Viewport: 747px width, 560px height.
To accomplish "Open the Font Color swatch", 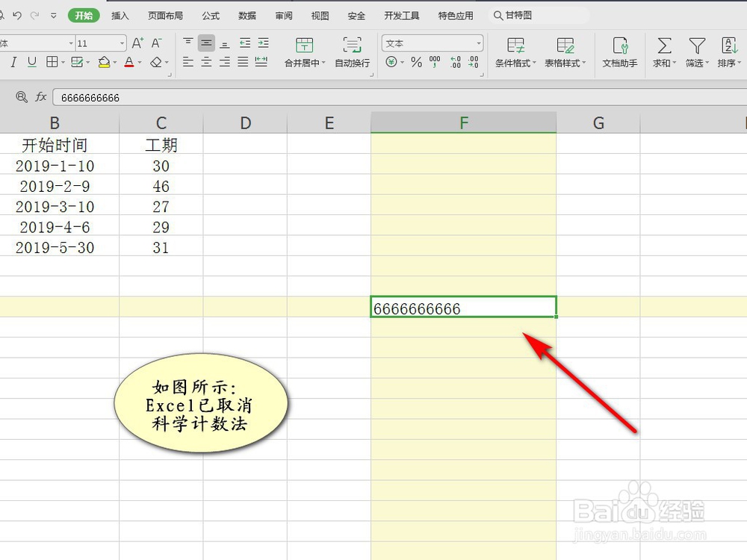I will [x=129, y=63].
